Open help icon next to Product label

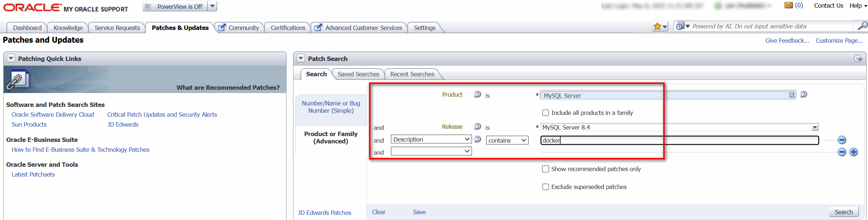pyautogui.click(x=477, y=94)
